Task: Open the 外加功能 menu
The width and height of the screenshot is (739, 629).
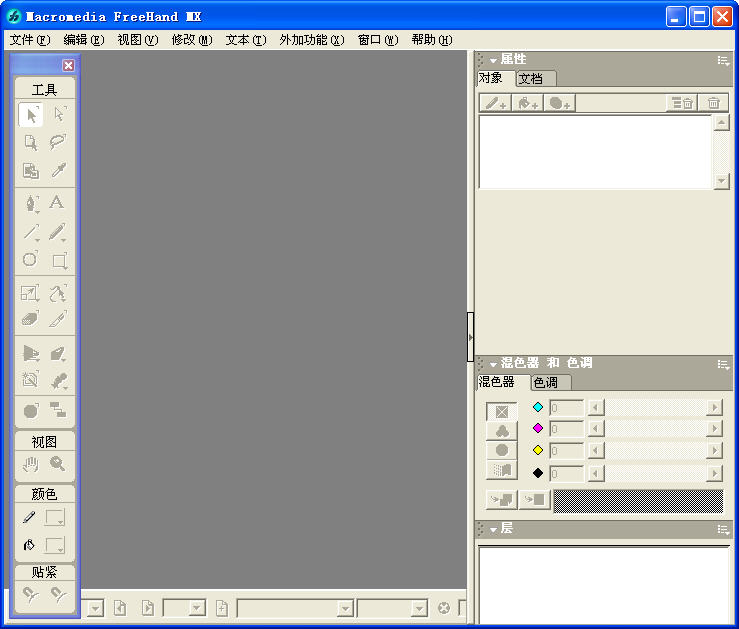Action: point(312,40)
